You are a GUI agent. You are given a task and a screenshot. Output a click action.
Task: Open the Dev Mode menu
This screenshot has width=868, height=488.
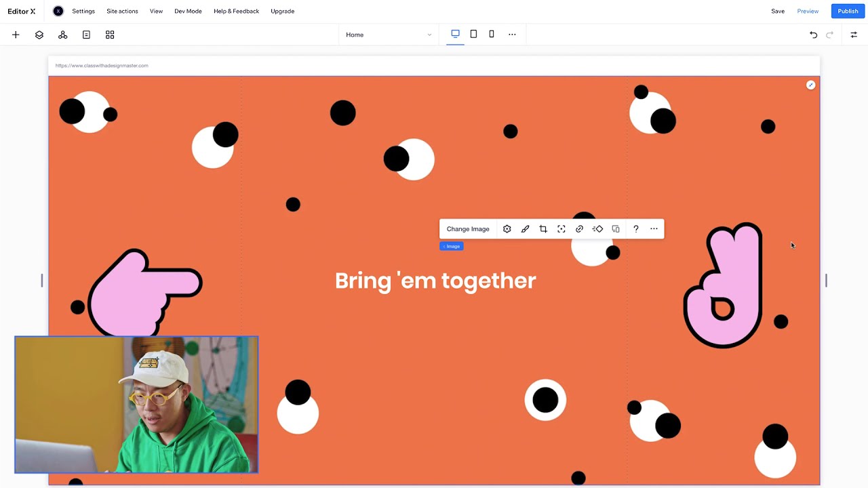tap(188, 11)
